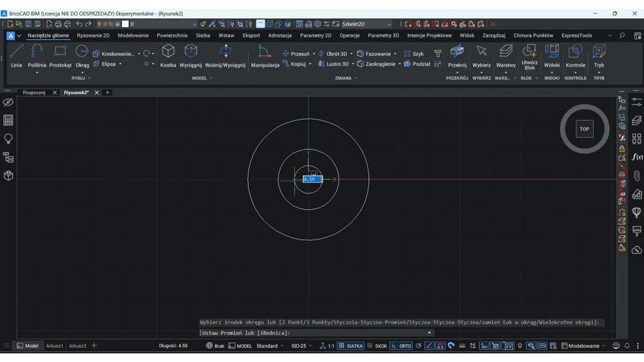Switch to the Modelowanie ribbon tab
This screenshot has height=362, width=644.
133,35
